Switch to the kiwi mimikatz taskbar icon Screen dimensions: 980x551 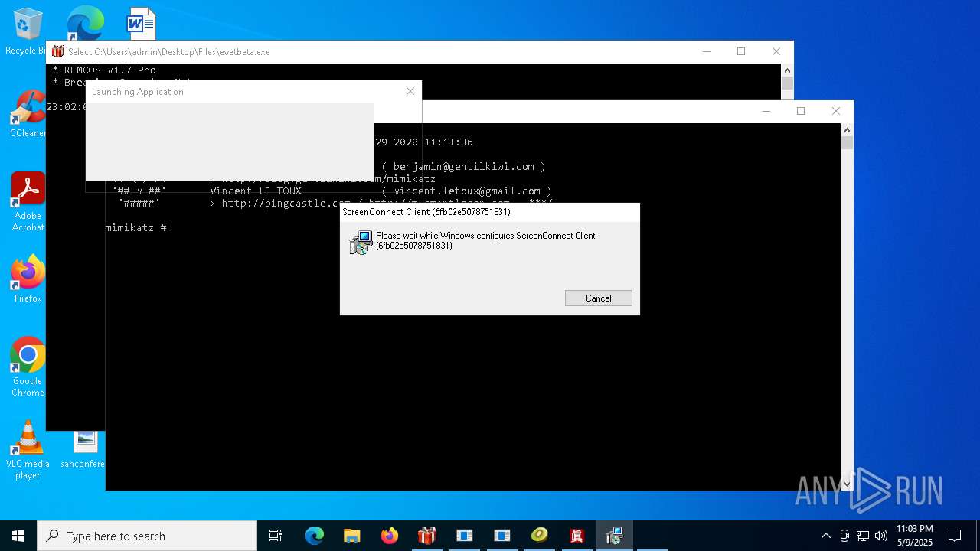(539, 536)
